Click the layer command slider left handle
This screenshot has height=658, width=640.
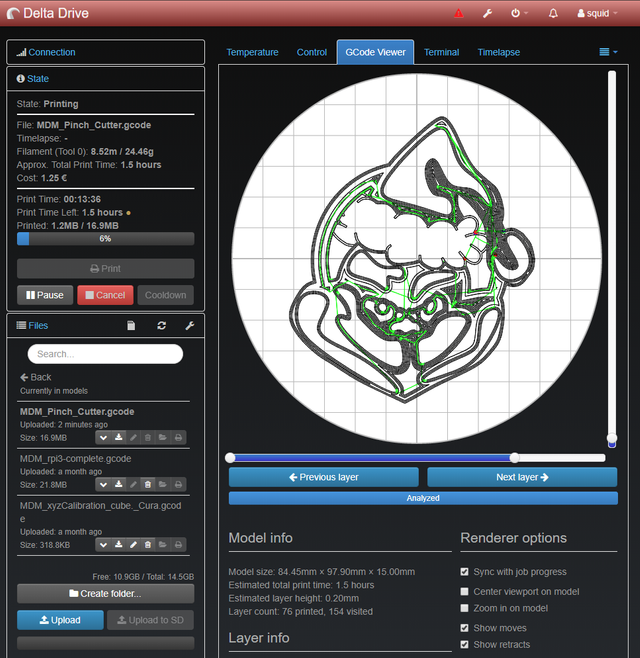point(230,458)
